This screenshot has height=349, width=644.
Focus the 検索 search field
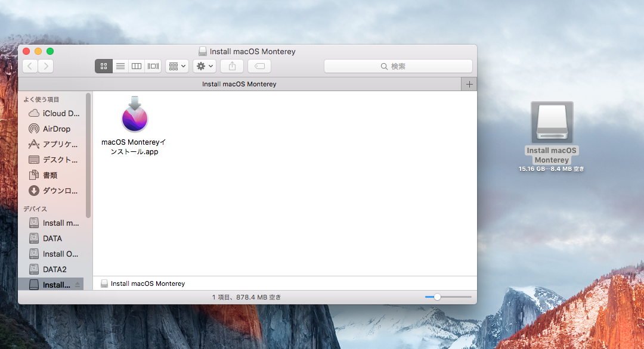click(x=398, y=66)
